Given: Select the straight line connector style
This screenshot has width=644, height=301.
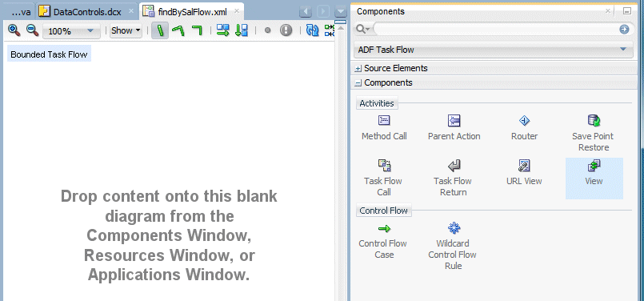Looking at the screenshot, I should point(160,30).
